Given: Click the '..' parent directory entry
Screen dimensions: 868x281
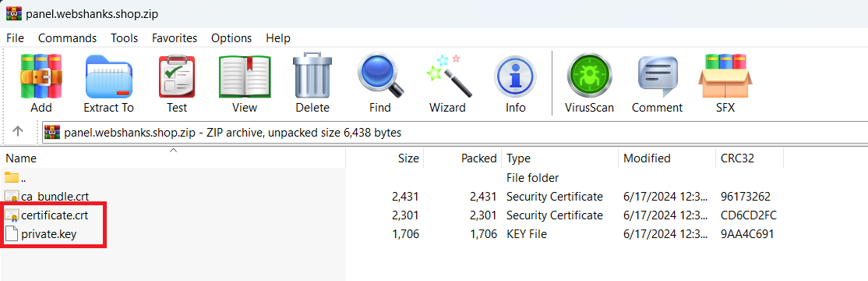Looking at the screenshot, I should pyautogui.click(x=23, y=179).
